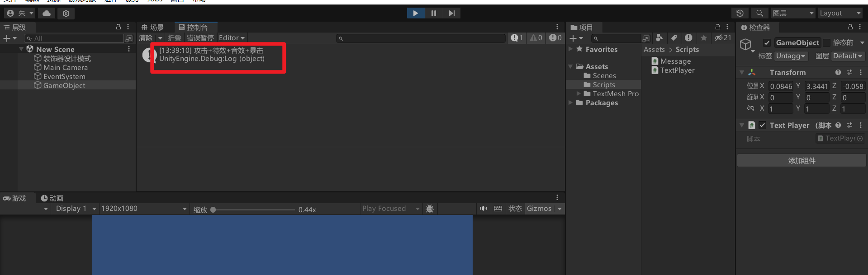
Task: Select Main Camera in hierarchy
Action: (x=66, y=67)
